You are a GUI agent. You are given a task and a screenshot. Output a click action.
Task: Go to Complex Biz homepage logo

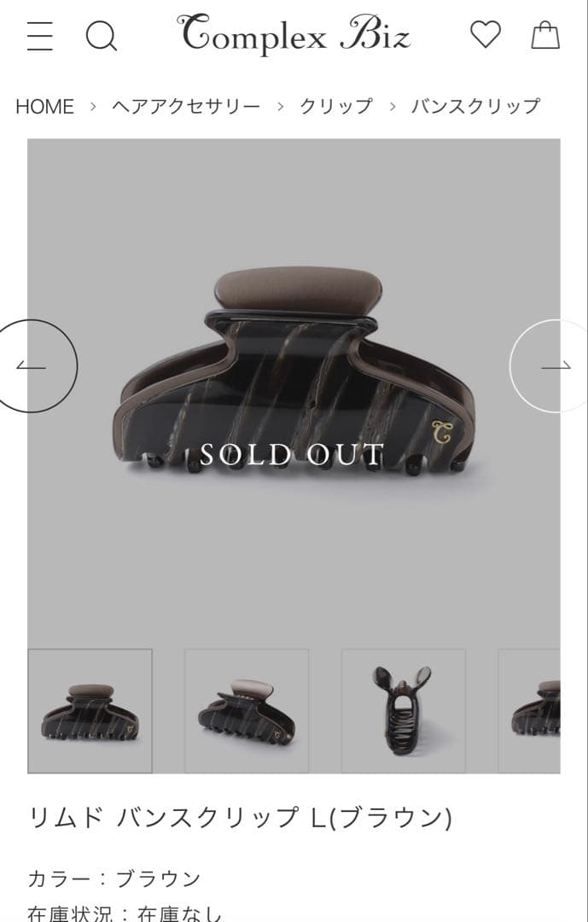coord(294,34)
